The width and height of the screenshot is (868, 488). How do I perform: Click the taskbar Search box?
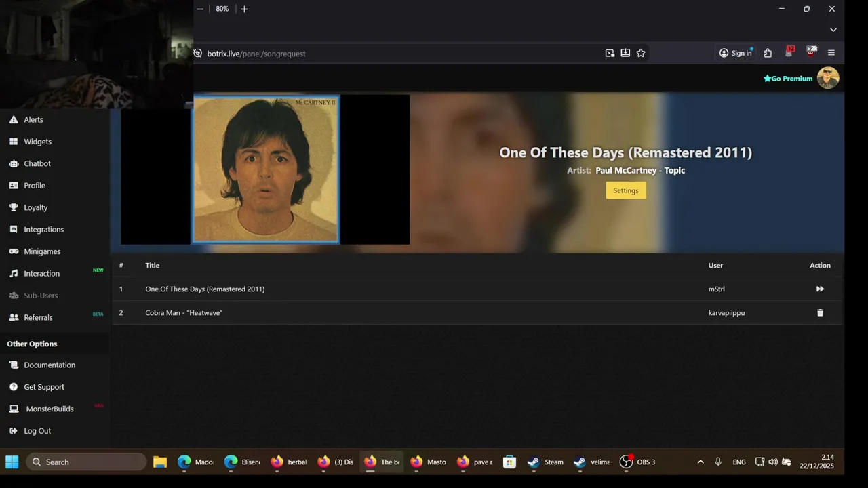(87, 462)
